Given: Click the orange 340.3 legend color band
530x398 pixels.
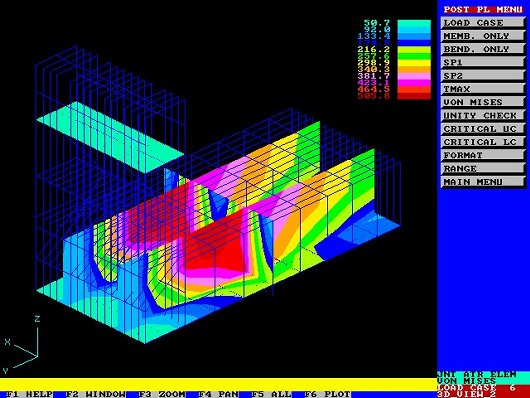Looking at the screenshot, I should point(414,70).
